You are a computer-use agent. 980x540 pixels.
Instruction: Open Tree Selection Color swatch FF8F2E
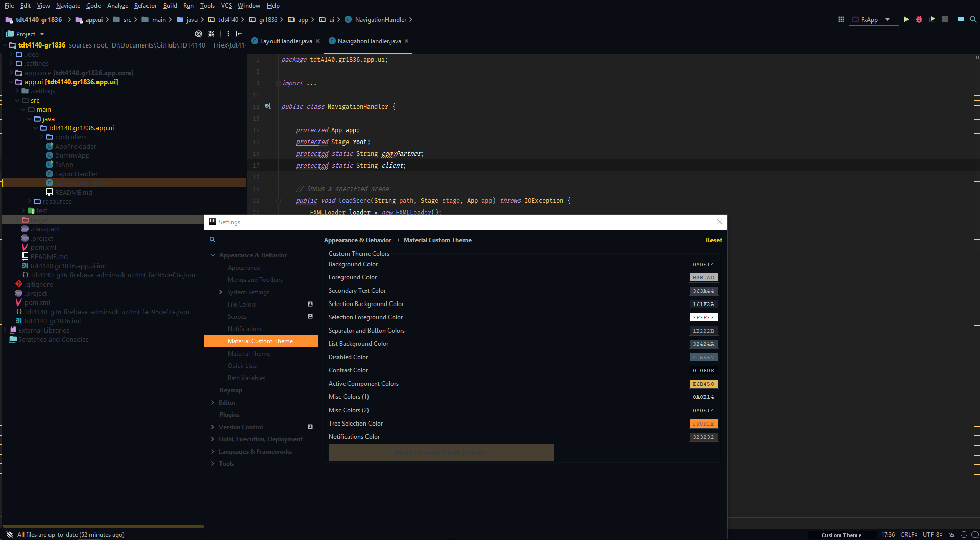click(x=703, y=424)
